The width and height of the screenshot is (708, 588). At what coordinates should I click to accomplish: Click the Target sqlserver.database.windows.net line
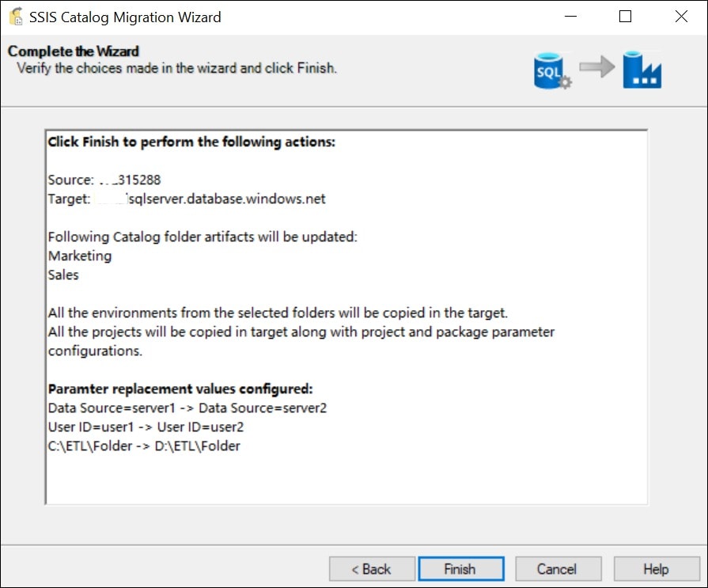click(187, 199)
